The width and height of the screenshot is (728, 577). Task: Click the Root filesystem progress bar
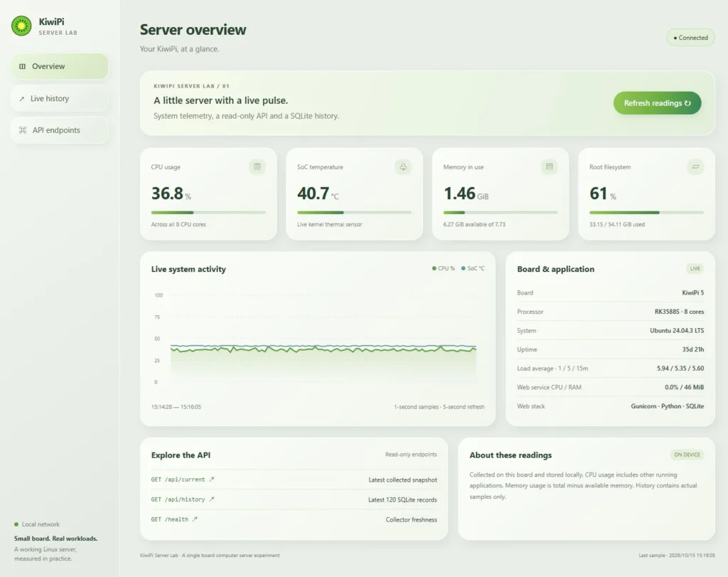[647, 212]
